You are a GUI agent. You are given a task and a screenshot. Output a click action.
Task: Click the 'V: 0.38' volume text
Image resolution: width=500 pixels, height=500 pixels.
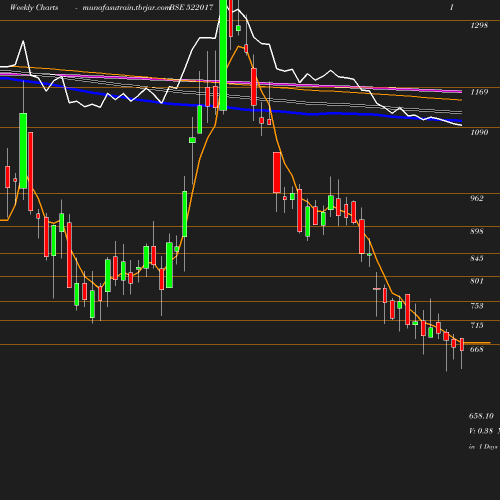pyautogui.click(x=481, y=431)
